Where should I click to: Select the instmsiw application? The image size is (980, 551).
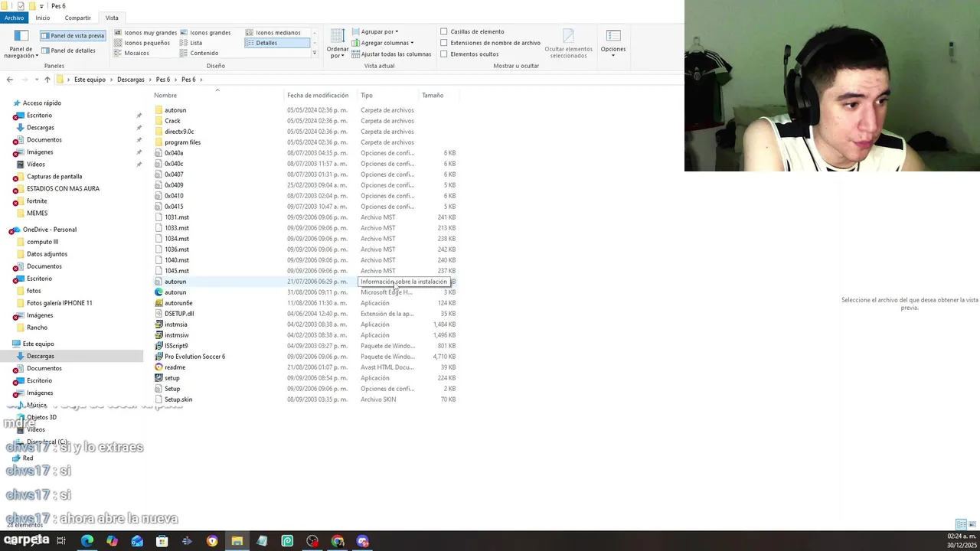click(x=176, y=335)
